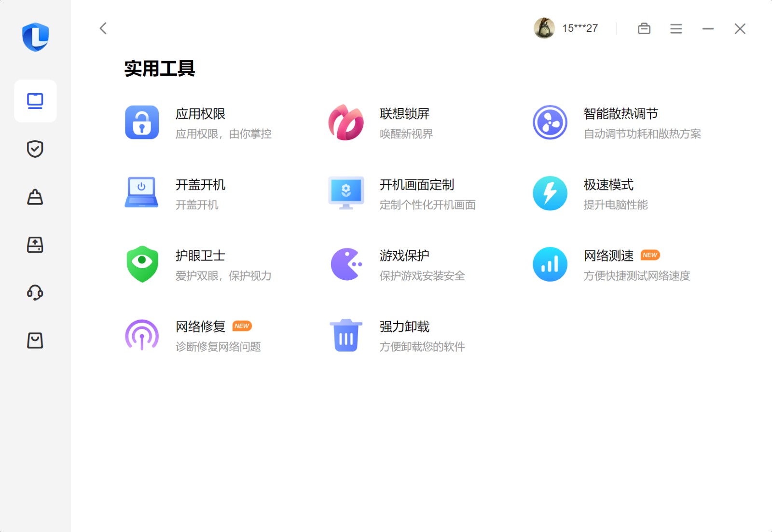Click the 应用权限 lock icon

142,123
